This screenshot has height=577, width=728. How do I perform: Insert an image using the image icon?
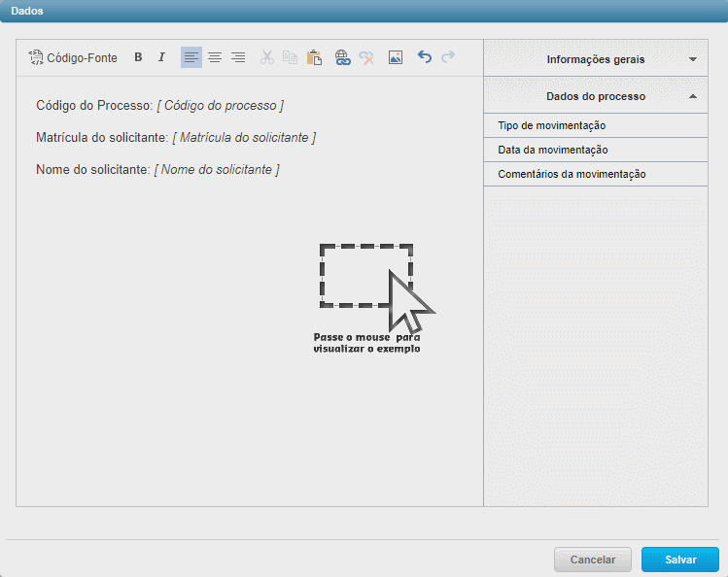[396, 58]
